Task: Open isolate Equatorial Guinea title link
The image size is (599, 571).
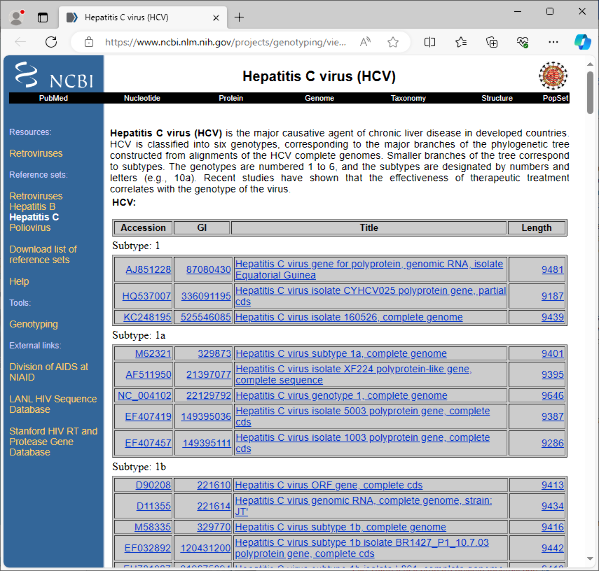Action: click(369, 269)
